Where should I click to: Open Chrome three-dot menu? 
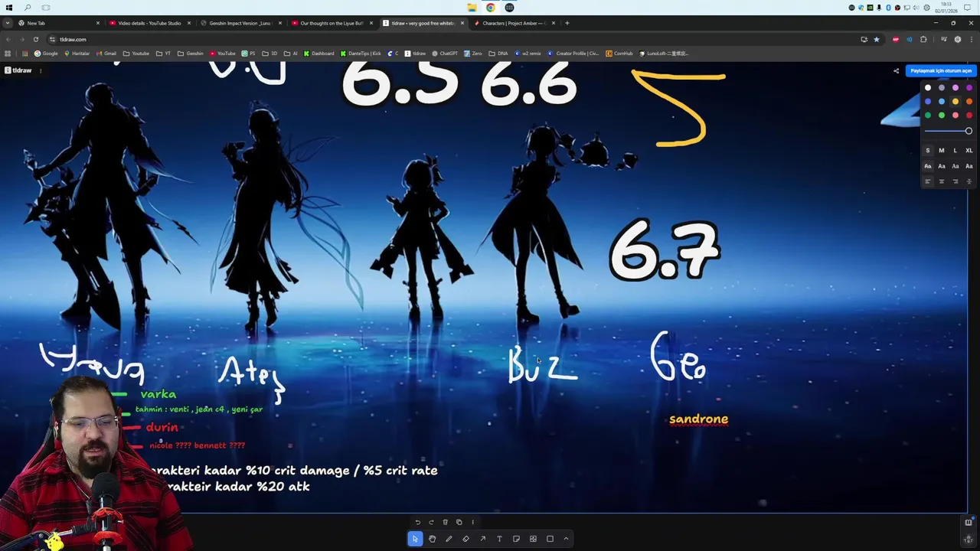pos(971,39)
